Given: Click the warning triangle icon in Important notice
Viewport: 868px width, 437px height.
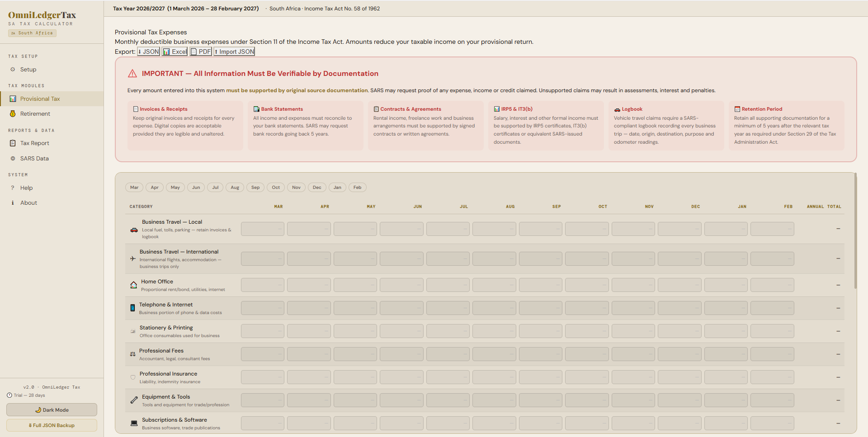Looking at the screenshot, I should (x=132, y=74).
